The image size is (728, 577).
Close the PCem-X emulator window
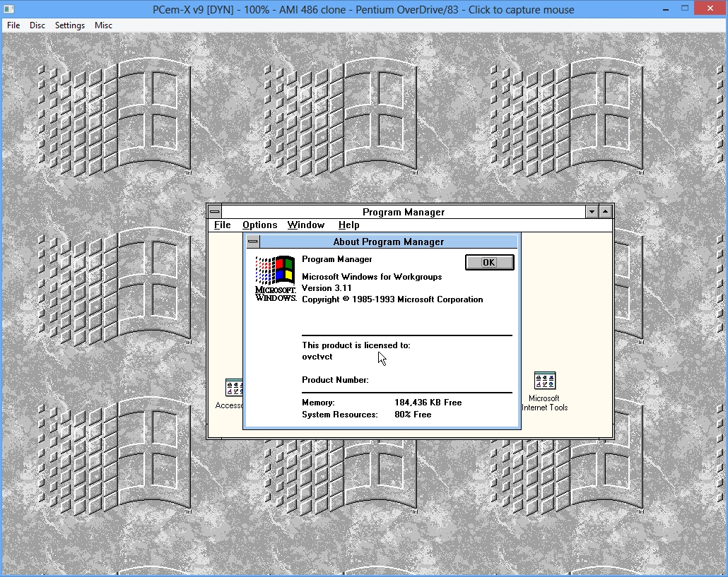pos(710,8)
